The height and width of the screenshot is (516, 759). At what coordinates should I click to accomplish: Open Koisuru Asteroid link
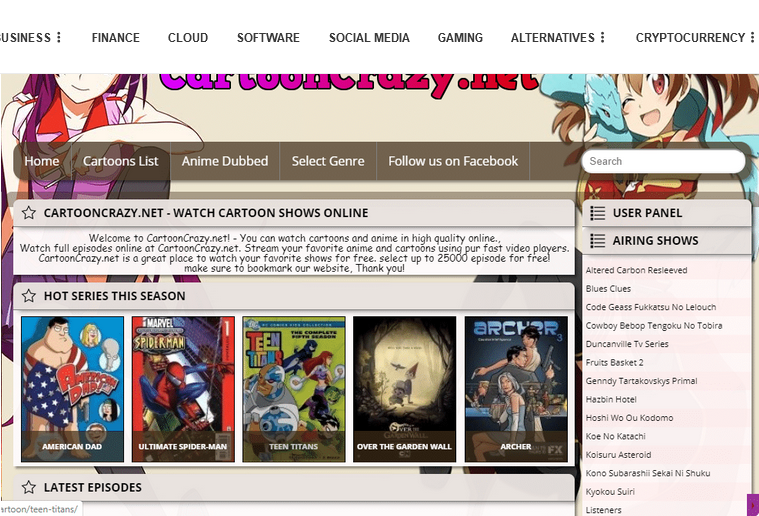tap(618, 455)
